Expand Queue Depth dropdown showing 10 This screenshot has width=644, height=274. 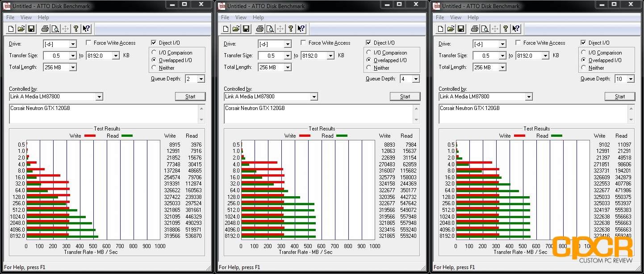631,79
